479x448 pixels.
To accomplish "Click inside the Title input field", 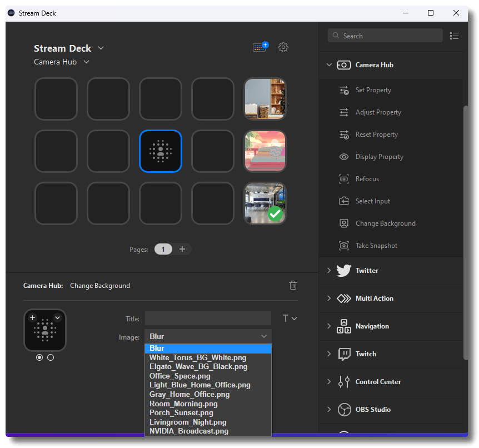I will coord(208,318).
